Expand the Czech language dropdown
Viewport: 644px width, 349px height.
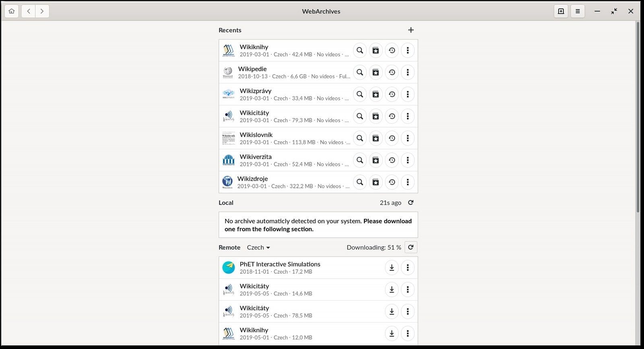[258, 247]
